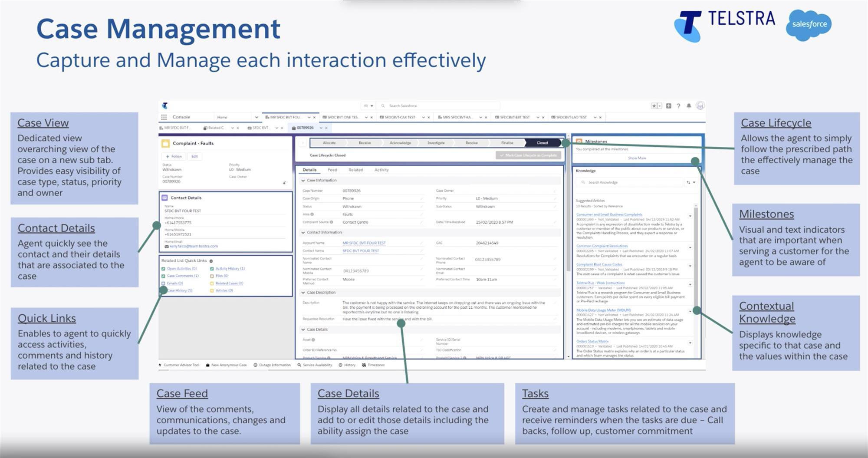Click the Knowledge articles list scrollbar
This screenshot has width=868, height=458.
[x=696, y=256]
